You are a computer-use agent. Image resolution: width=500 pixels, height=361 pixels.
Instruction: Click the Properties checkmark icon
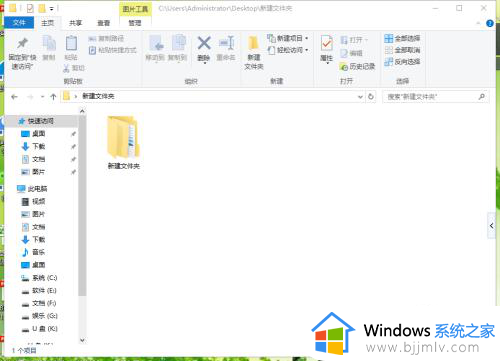pos(327,44)
